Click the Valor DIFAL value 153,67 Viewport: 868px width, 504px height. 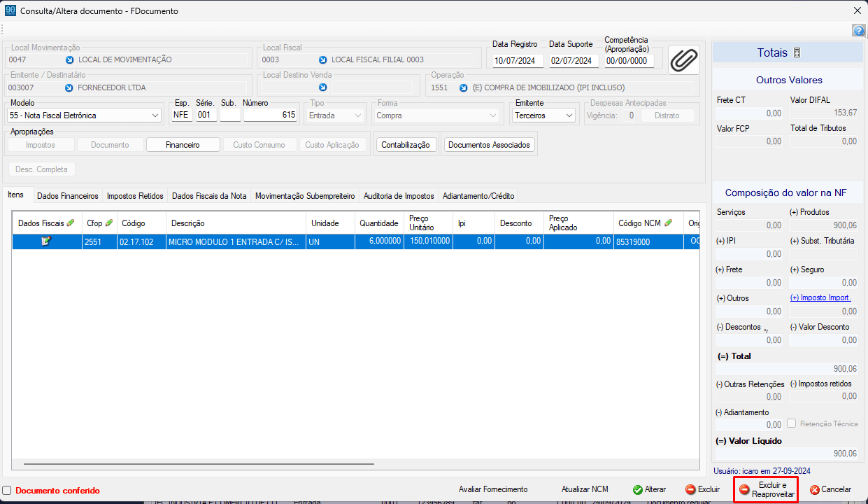(x=824, y=113)
